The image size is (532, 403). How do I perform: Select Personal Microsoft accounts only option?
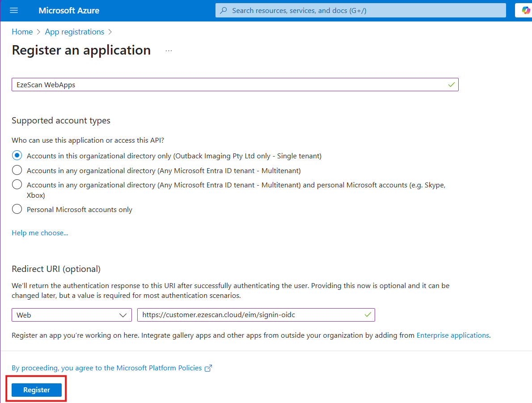click(x=17, y=209)
